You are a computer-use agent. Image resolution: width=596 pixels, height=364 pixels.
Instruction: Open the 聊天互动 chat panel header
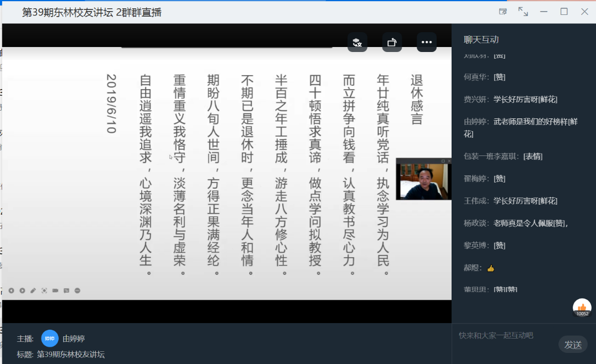point(481,39)
